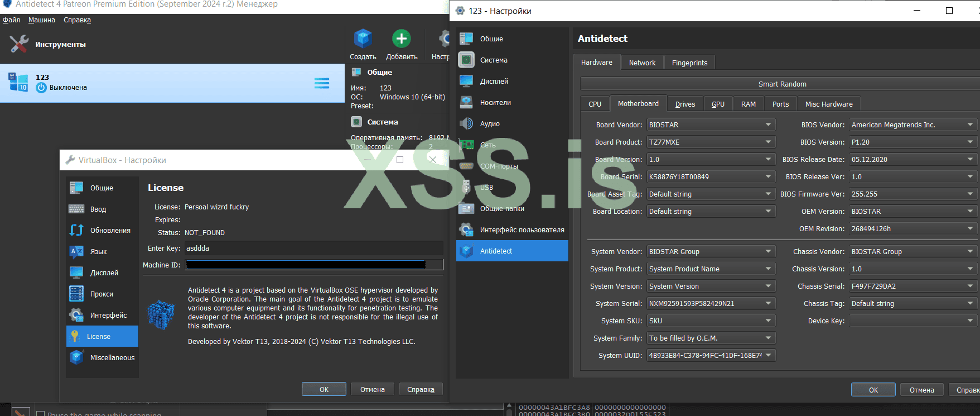Open the Инструменты tools icon in manager

19,44
